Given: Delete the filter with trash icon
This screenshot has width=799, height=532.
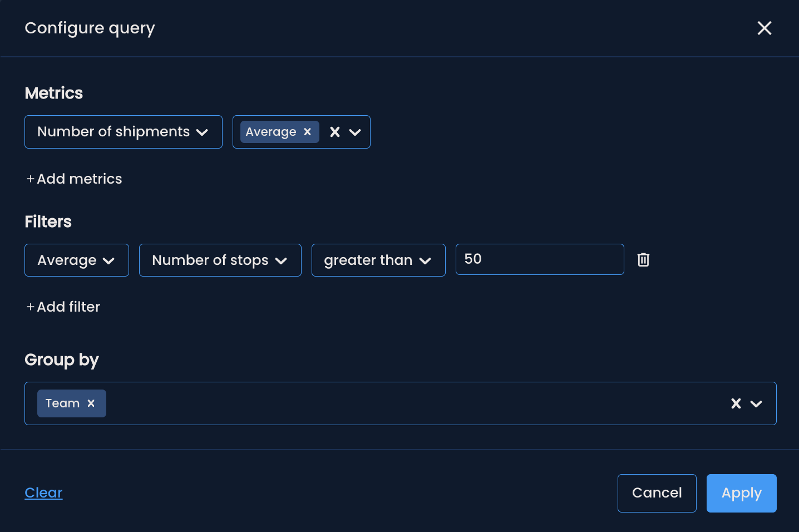Looking at the screenshot, I should 643,259.
